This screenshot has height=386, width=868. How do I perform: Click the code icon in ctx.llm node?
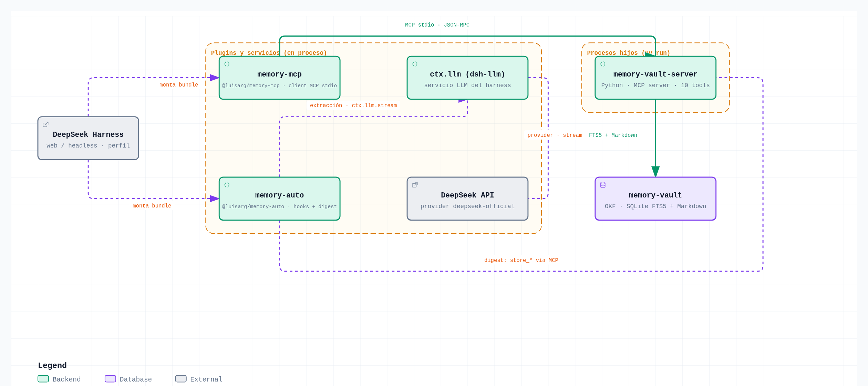[415, 64]
